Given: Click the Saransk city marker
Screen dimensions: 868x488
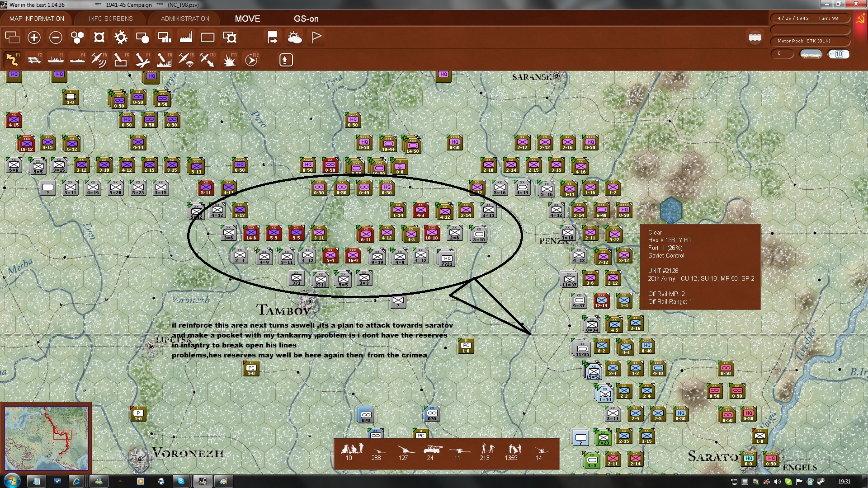Looking at the screenshot, I should (557, 76).
